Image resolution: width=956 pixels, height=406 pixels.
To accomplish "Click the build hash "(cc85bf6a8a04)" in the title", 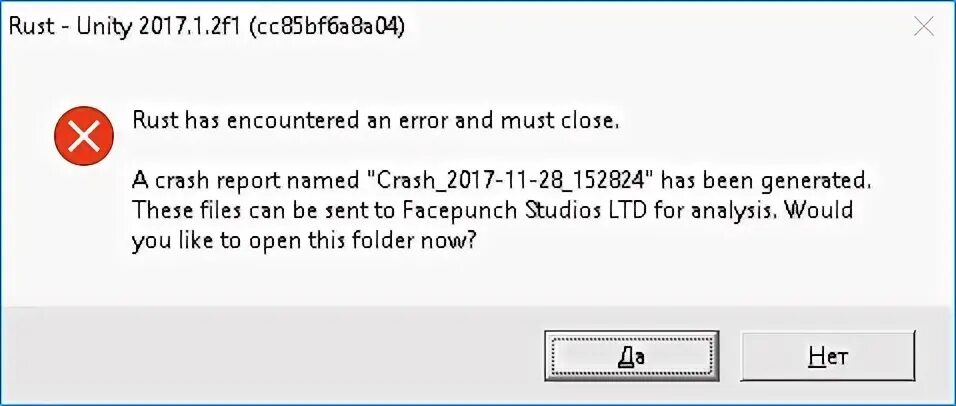I will tap(326, 28).
